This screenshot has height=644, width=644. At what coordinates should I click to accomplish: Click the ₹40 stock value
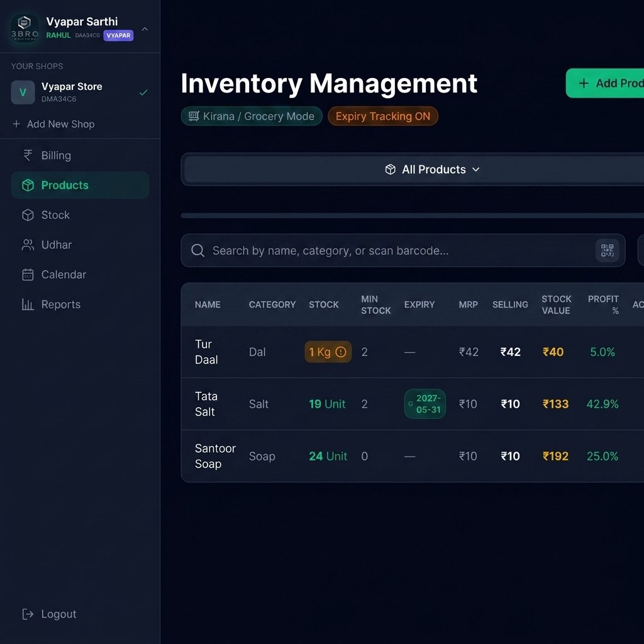553,352
